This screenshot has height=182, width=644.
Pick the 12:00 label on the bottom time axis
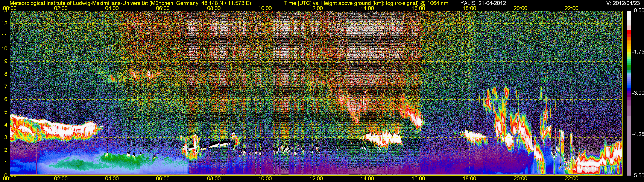pyautogui.click(x=316, y=179)
